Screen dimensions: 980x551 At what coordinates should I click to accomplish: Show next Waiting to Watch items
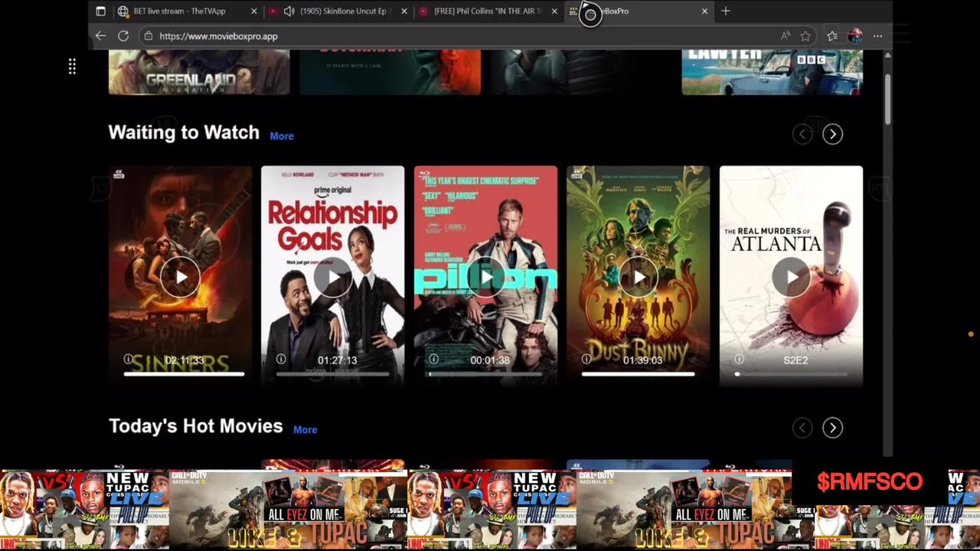[x=832, y=135]
